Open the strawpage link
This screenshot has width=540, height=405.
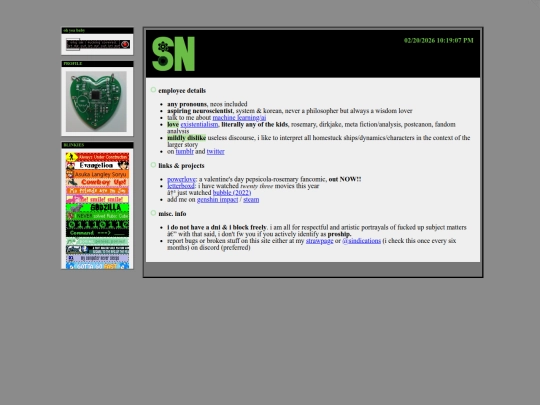pos(320,241)
